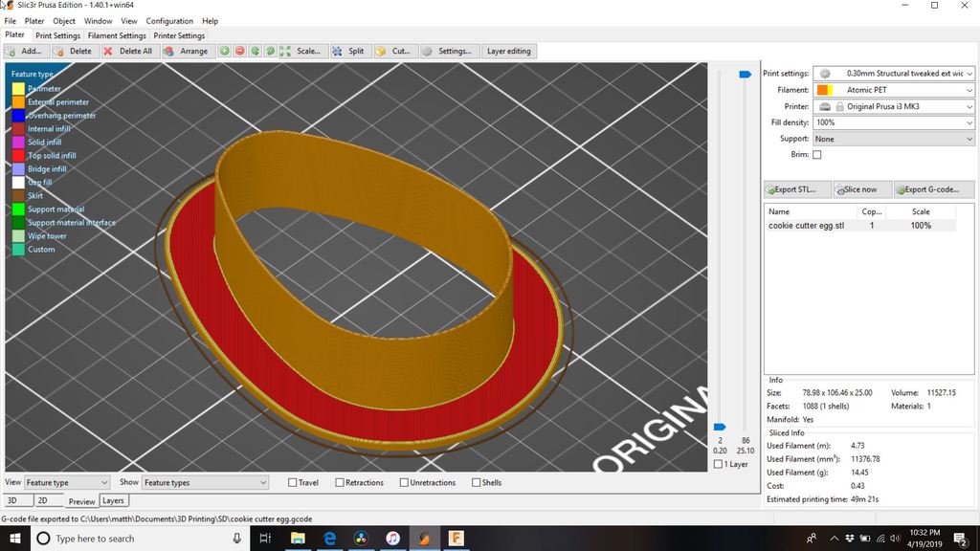Enable the Travel checkbox
The width and height of the screenshot is (980, 551).
pyautogui.click(x=292, y=482)
